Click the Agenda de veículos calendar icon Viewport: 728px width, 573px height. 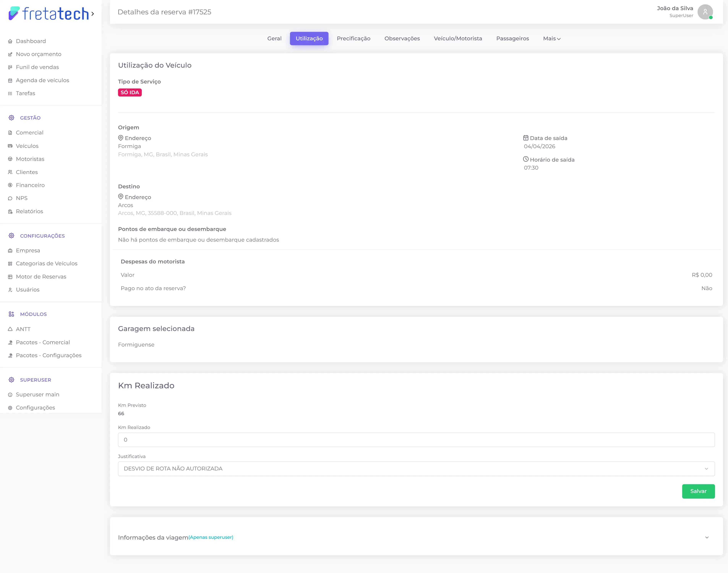(10, 81)
